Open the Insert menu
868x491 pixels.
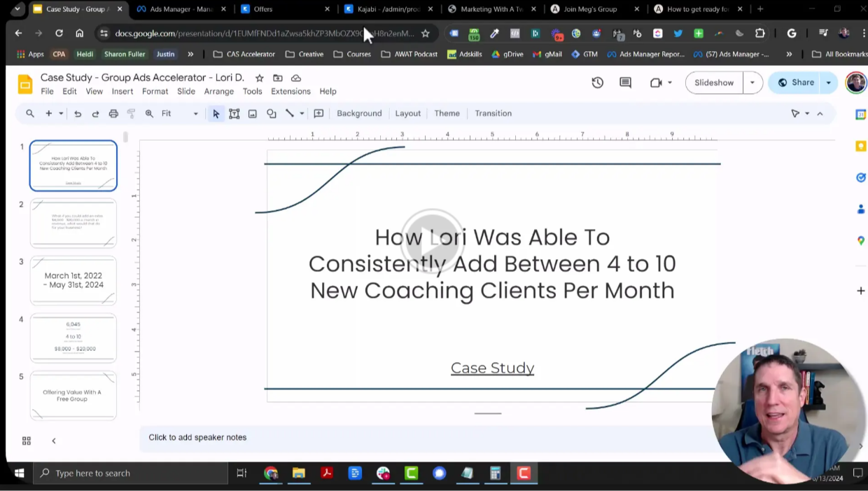coord(122,91)
